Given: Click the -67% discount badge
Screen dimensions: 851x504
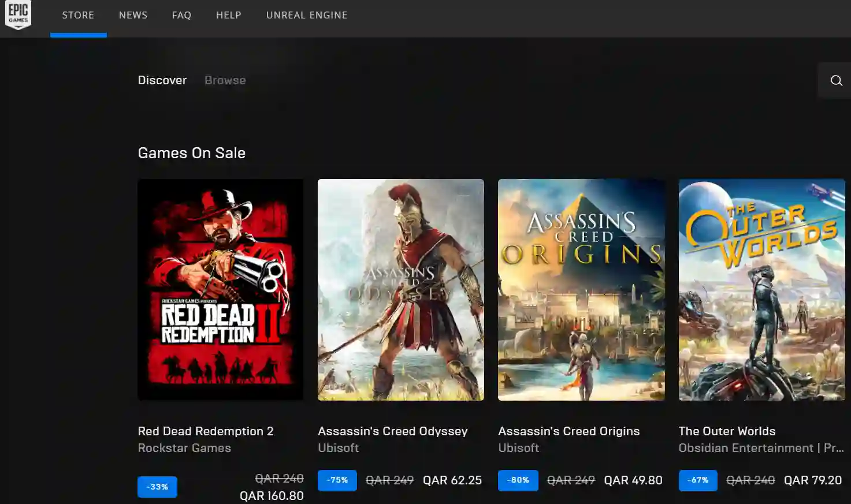Looking at the screenshot, I should pos(698,480).
